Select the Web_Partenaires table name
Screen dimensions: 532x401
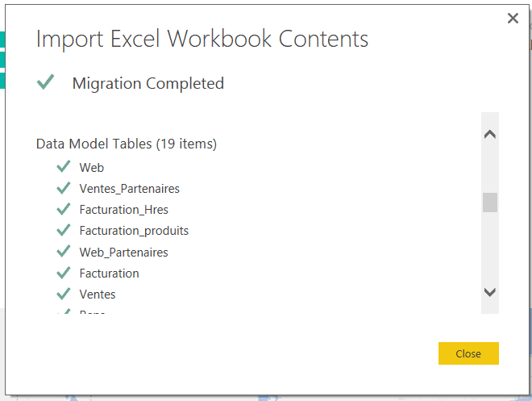click(123, 253)
